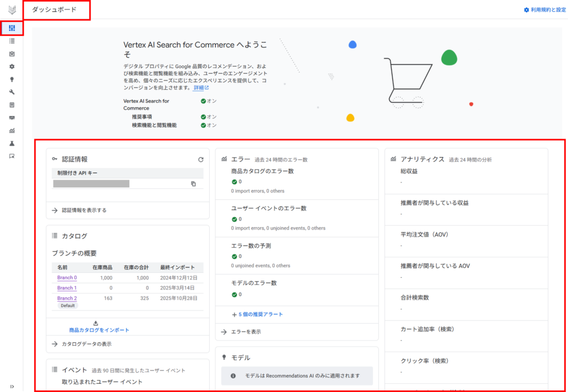Click 商品カタログのエラー数 heading
The image size is (568, 392).
[262, 171]
